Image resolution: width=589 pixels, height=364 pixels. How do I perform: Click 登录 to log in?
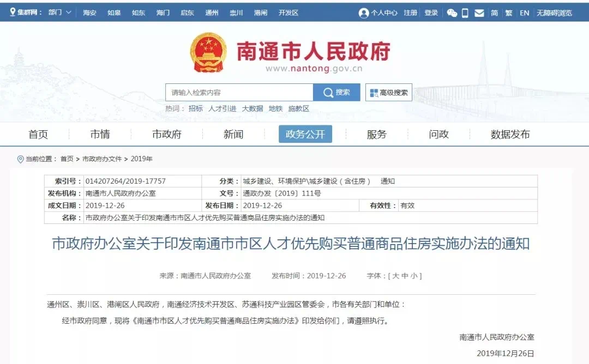click(x=431, y=13)
